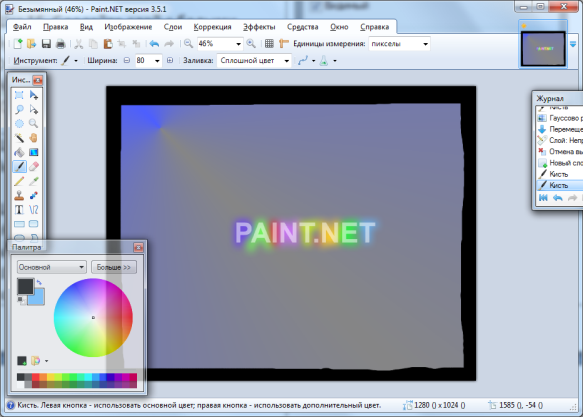Image resolution: width=583 pixels, height=417 pixels.
Task: Select the Paint Bucket tool
Action: [x=19, y=152]
